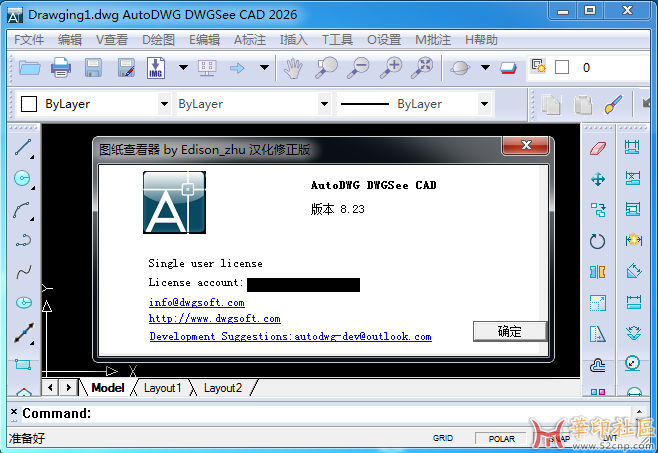Select the Pan hand tool
The height and width of the screenshot is (453, 658).
[x=293, y=68]
